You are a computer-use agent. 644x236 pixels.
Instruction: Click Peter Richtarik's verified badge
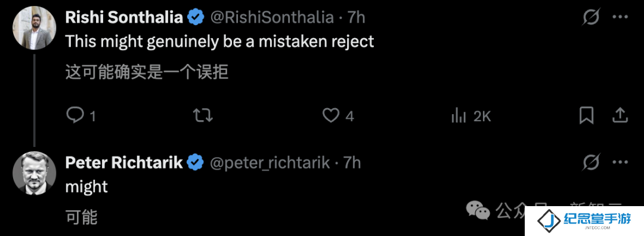(x=196, y=163)
